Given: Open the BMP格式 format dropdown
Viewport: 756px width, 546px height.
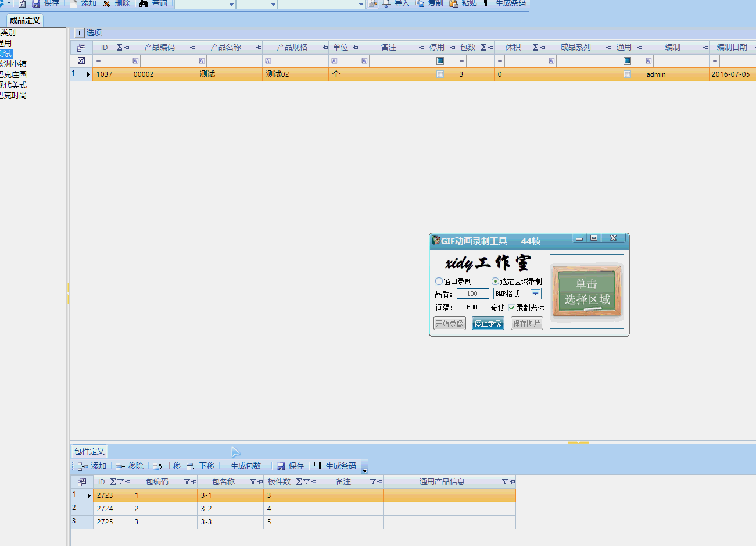Looking at the screenshot, I should point(535,294).
